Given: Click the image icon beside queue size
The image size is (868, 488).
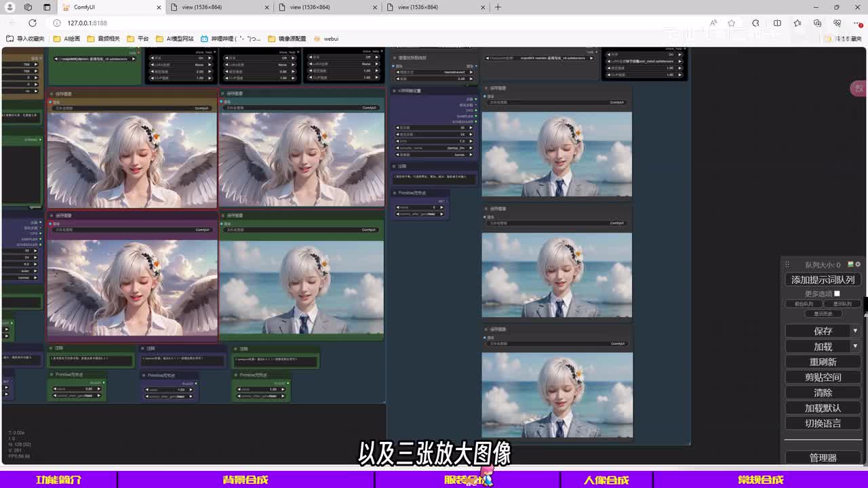Looking at the screenshot, I should click(850, 264).
